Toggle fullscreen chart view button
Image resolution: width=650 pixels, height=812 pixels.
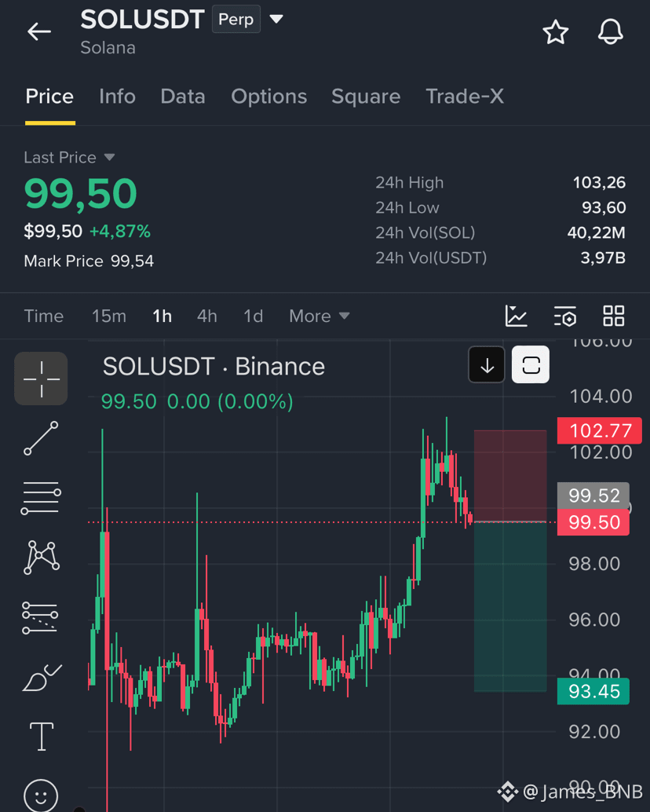(531, 365)
